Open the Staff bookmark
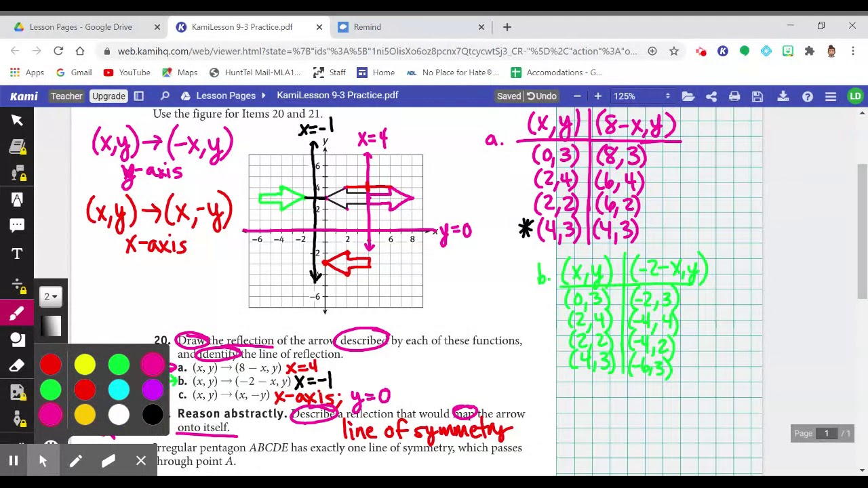The height and width of the screenshot is (488, 868). point(330,73)
